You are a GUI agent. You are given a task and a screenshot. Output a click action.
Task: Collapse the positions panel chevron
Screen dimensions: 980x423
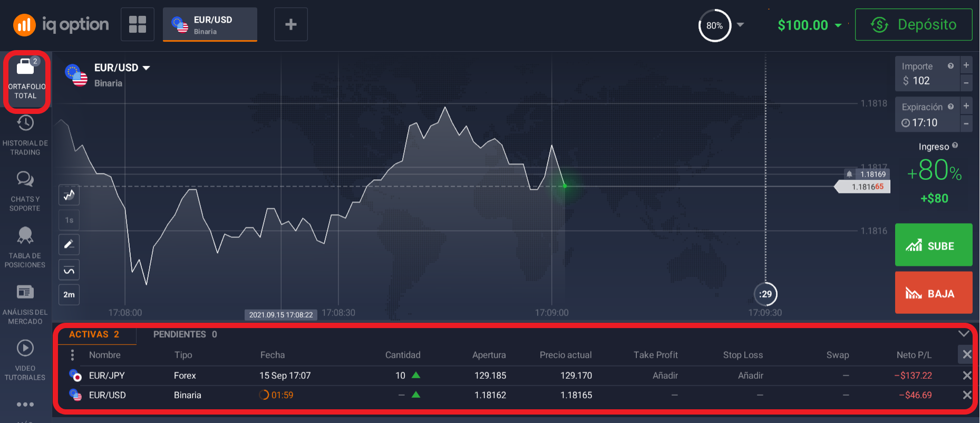pyautogui.click(x=963, y=334)
